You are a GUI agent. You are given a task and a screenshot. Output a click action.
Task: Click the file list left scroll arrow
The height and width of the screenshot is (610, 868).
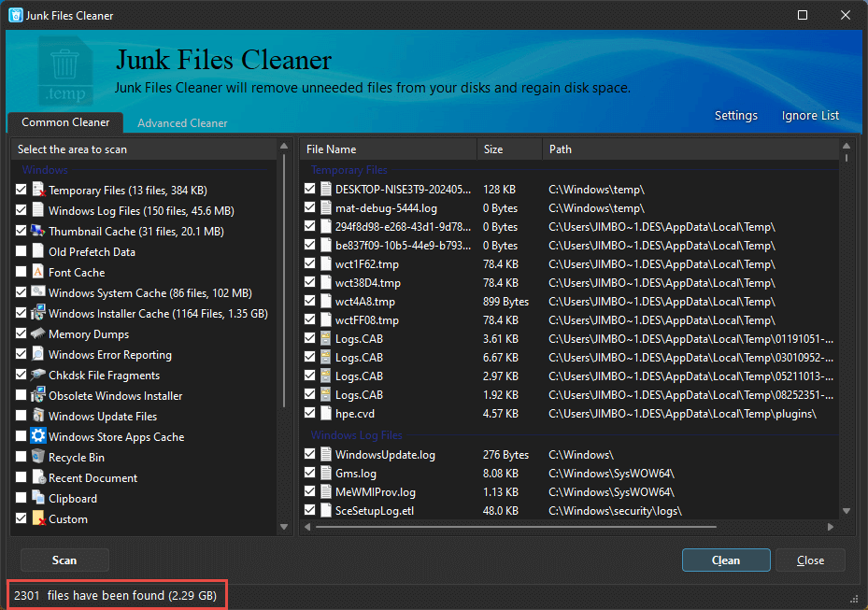[x=307, y=527]
